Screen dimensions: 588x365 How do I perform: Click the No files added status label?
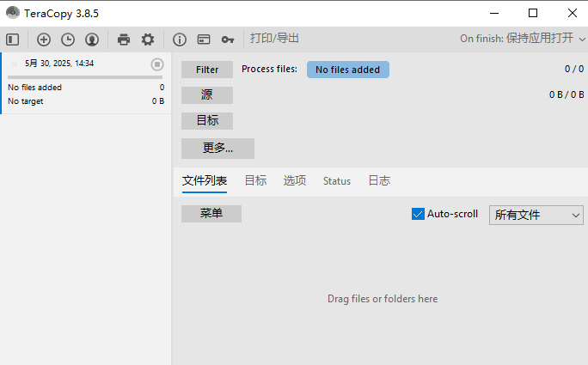[x=347, y=70]
